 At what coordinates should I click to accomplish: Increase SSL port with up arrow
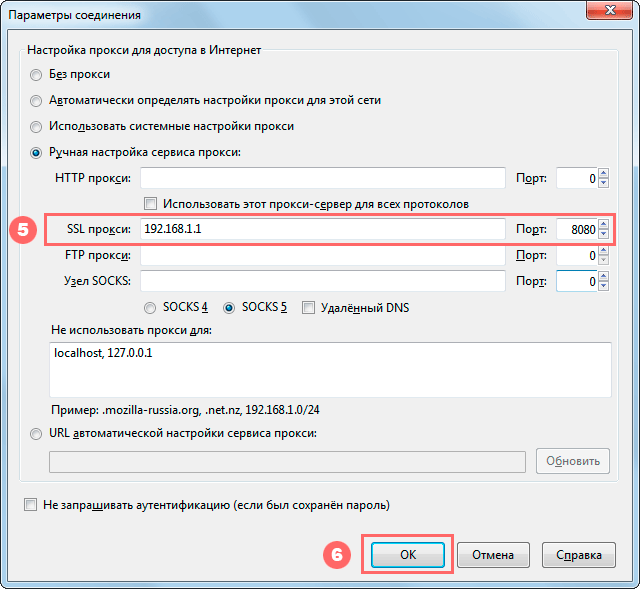603,225
